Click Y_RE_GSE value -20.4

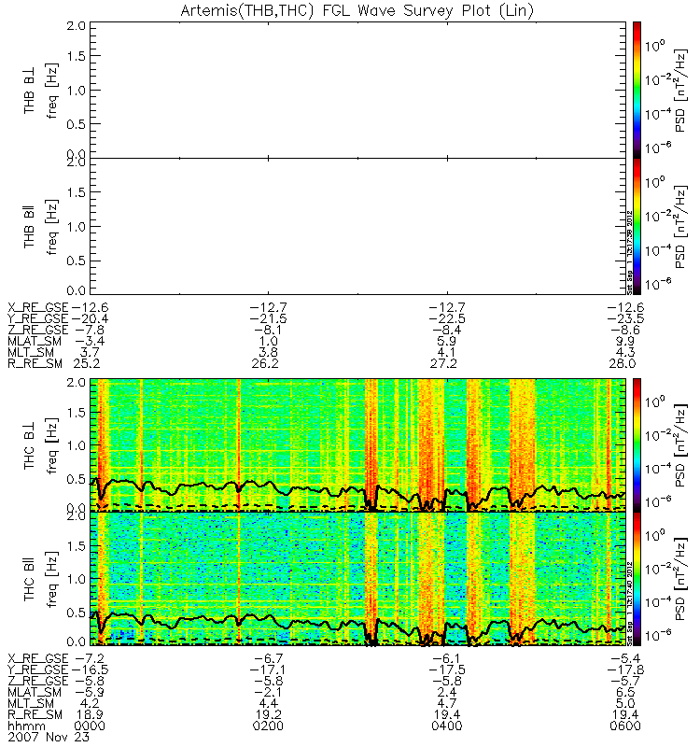tap(90, 318)
